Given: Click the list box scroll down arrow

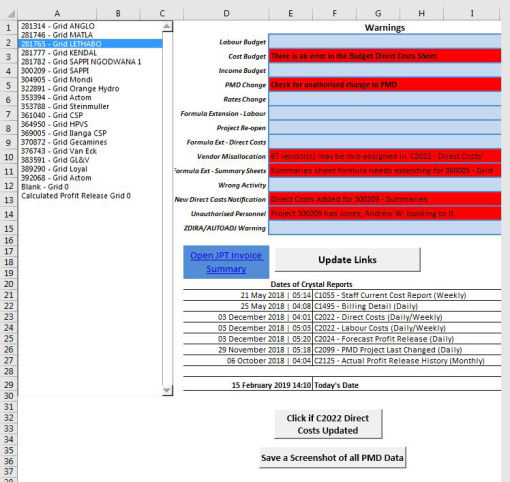Looking at the screenshot, I should pos(167,390).
